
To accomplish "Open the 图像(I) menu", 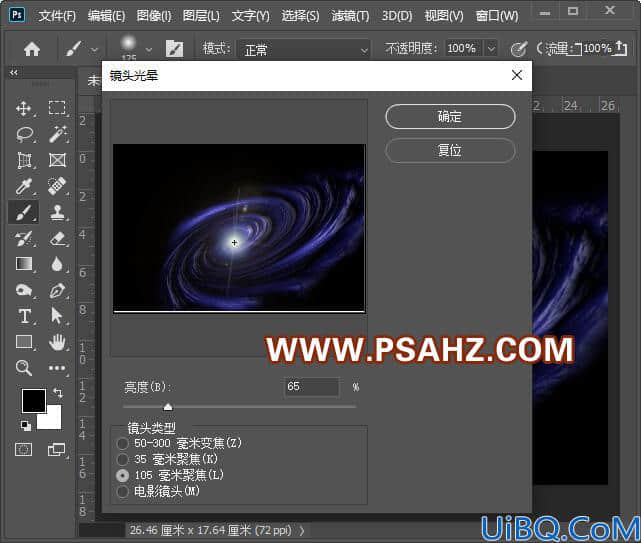I will pyautogui.click(x=154, y=16).
